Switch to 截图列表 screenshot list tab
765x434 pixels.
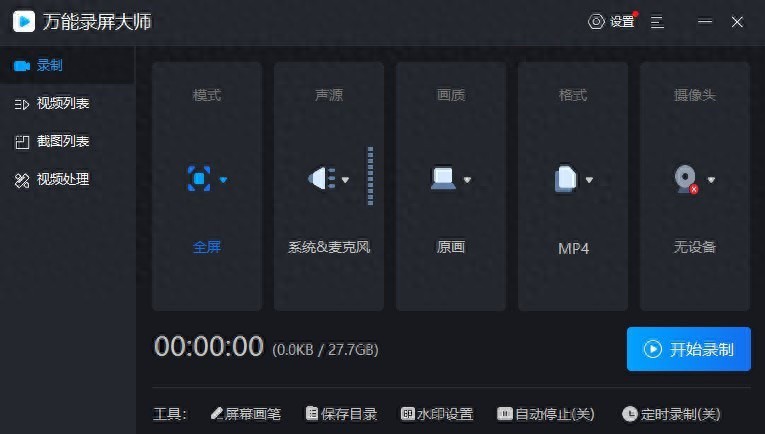coord(63,141)
